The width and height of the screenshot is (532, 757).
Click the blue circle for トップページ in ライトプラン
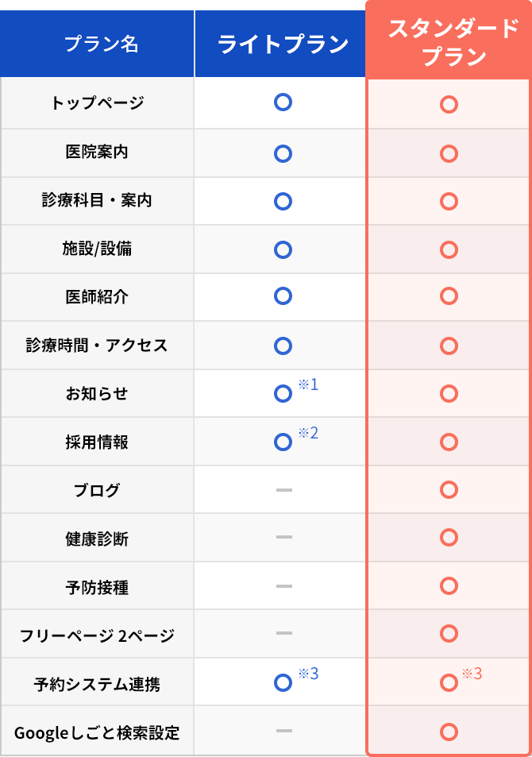pyautogui.click(x=283, y=102)
